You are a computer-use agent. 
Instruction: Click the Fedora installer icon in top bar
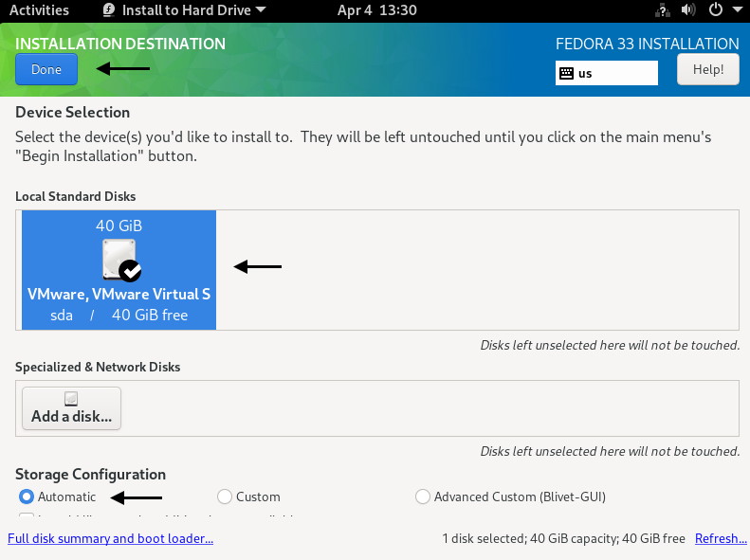tap(109, 10)
